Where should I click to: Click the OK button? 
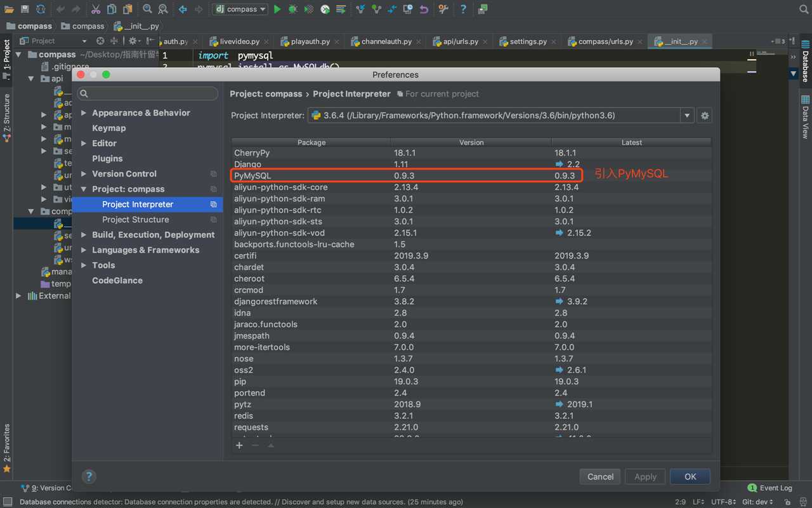coord(690,476)
